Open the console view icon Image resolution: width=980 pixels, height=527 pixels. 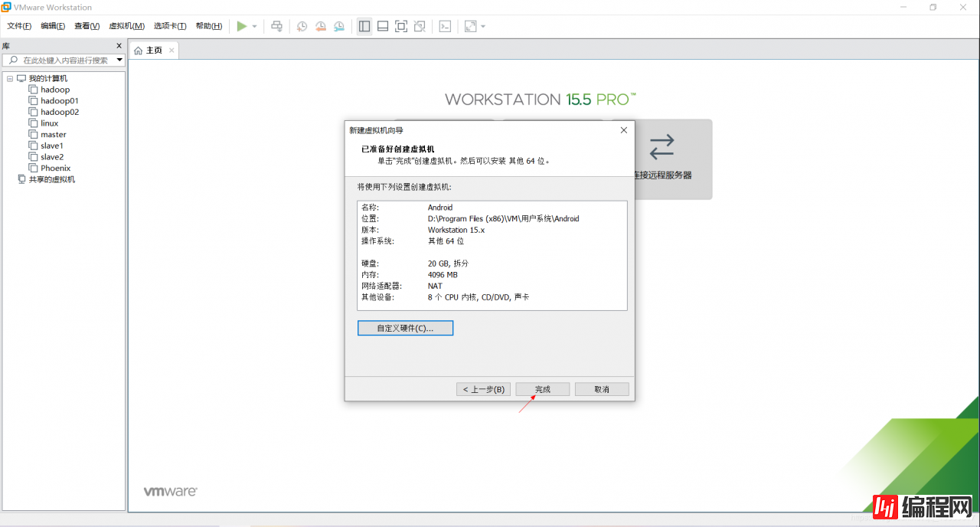445,26
